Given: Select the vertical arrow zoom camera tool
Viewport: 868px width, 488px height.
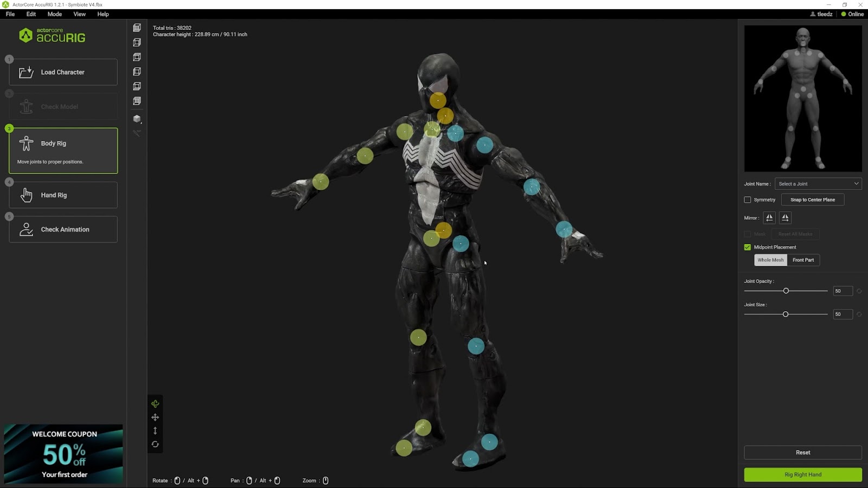Looking at the screenshot, I should [x=155, y=431].
